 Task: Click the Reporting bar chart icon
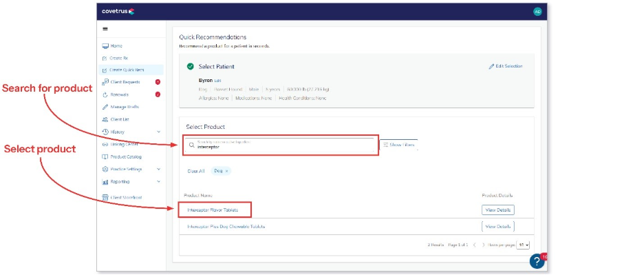point(105,181)
